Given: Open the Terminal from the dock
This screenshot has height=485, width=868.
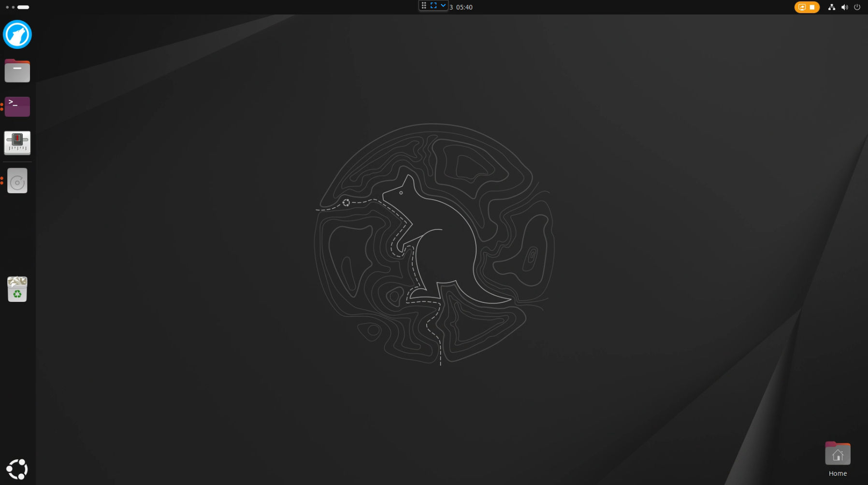Looking at the screenshot, I should click(x=17, y=106).
